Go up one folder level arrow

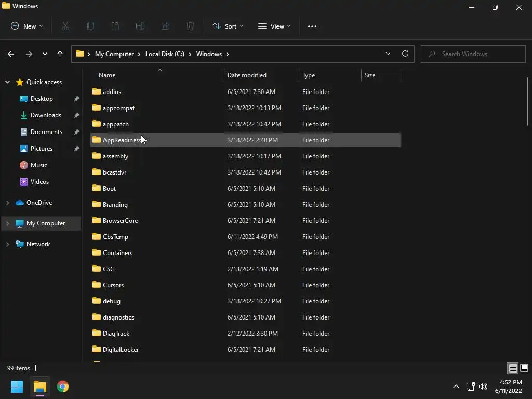point(60,54)
